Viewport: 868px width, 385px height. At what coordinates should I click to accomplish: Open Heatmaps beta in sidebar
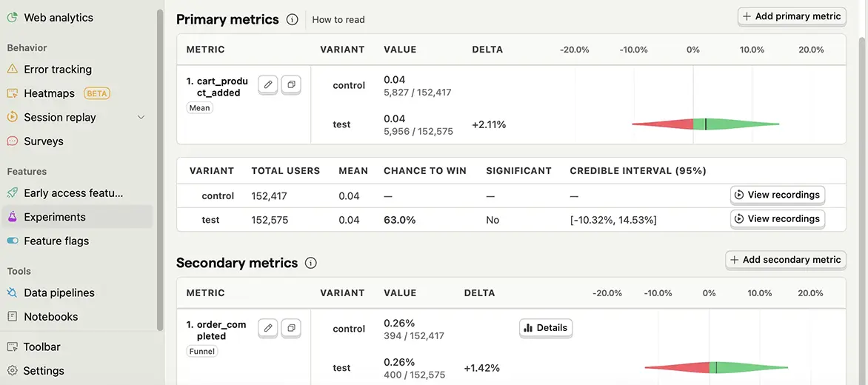coord(50,93)
